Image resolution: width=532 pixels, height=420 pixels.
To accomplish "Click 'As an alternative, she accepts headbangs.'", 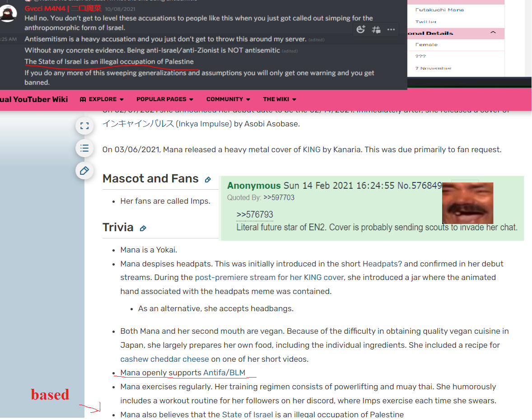I will pyautogui.click(x=216, y=308).
